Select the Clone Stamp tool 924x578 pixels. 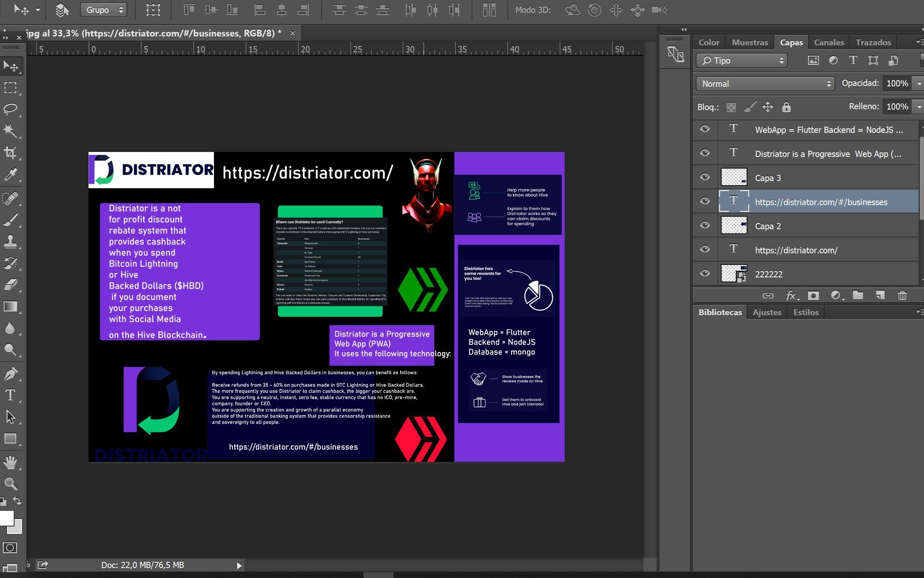point(10,241)
